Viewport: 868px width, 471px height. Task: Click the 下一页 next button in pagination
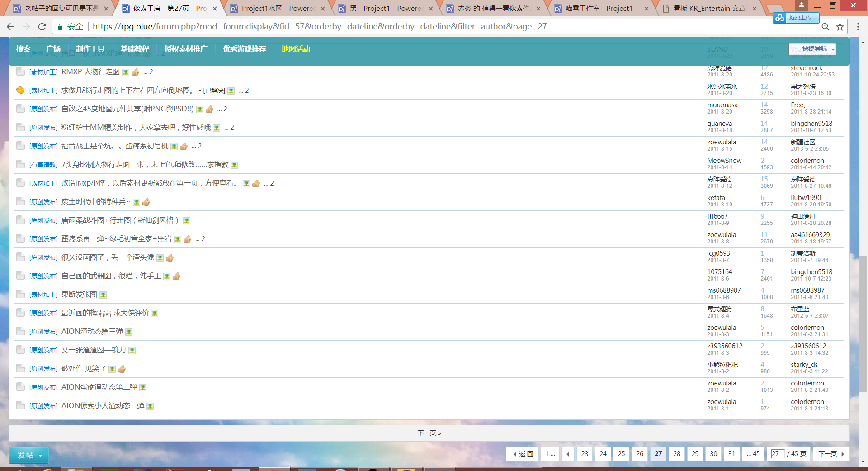point(831,454)
